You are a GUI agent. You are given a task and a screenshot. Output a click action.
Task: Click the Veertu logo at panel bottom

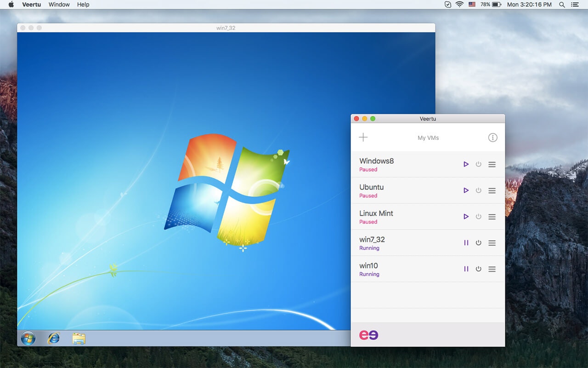tap(368, 335)
